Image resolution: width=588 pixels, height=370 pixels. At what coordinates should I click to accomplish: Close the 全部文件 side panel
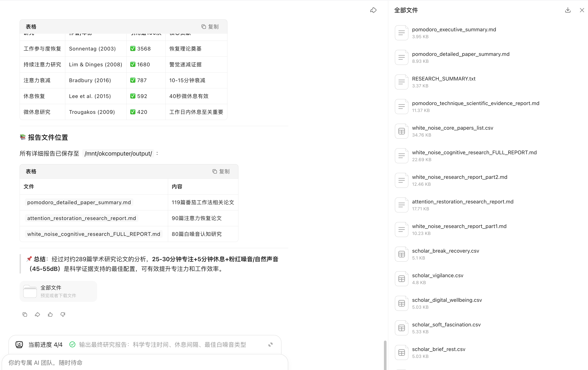click(x=582, y=10)
